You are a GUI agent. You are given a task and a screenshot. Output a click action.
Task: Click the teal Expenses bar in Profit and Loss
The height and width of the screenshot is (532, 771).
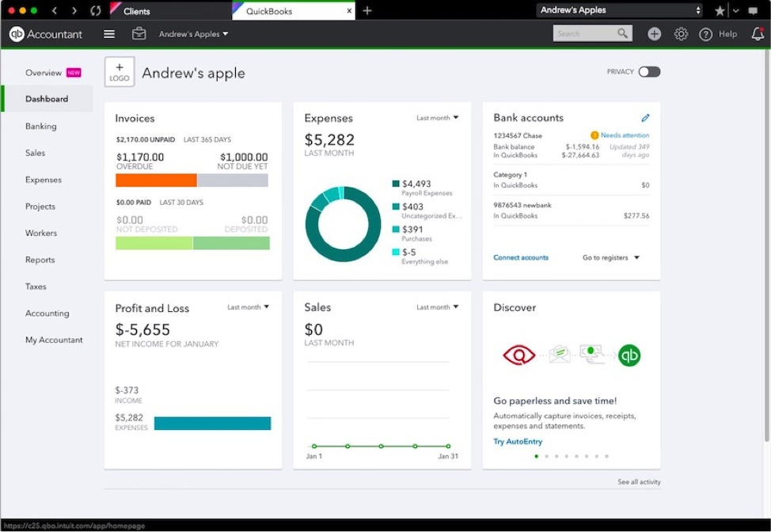pos(212,424)
